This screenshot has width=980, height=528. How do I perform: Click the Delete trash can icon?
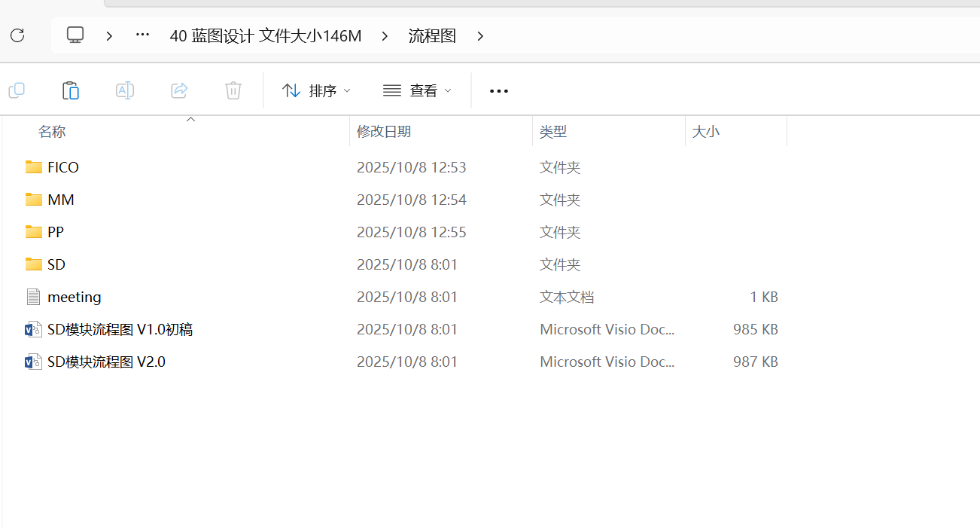[x=233, y=90]
